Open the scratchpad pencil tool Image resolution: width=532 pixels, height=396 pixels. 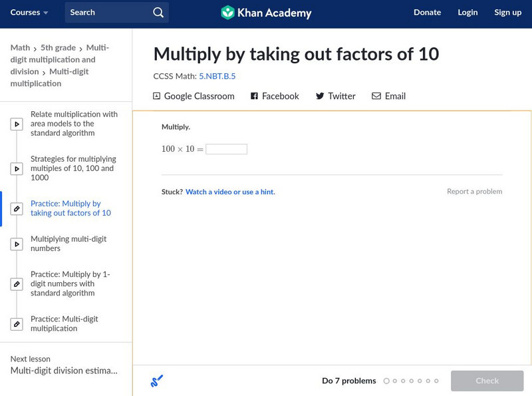pyautogui.click(x=157, y=381)
